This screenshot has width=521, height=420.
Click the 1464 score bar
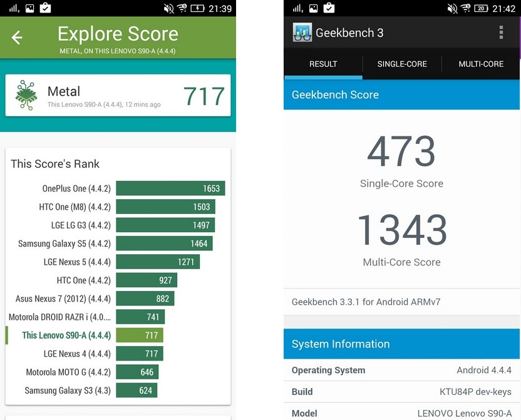164,243
